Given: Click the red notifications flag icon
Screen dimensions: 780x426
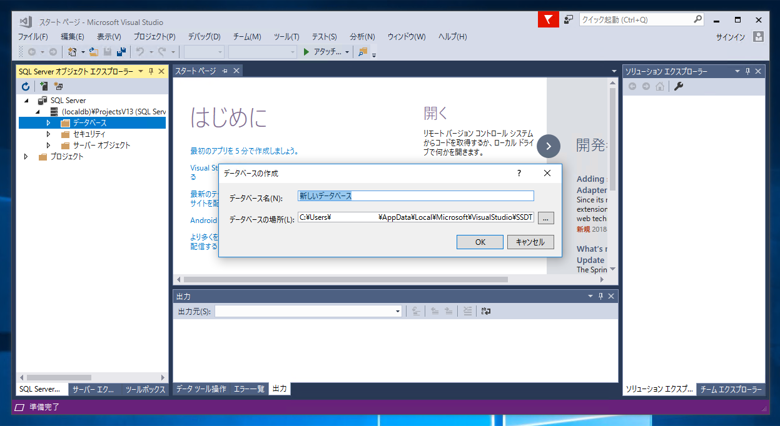Looking at the screenshot, I should 548,20.
